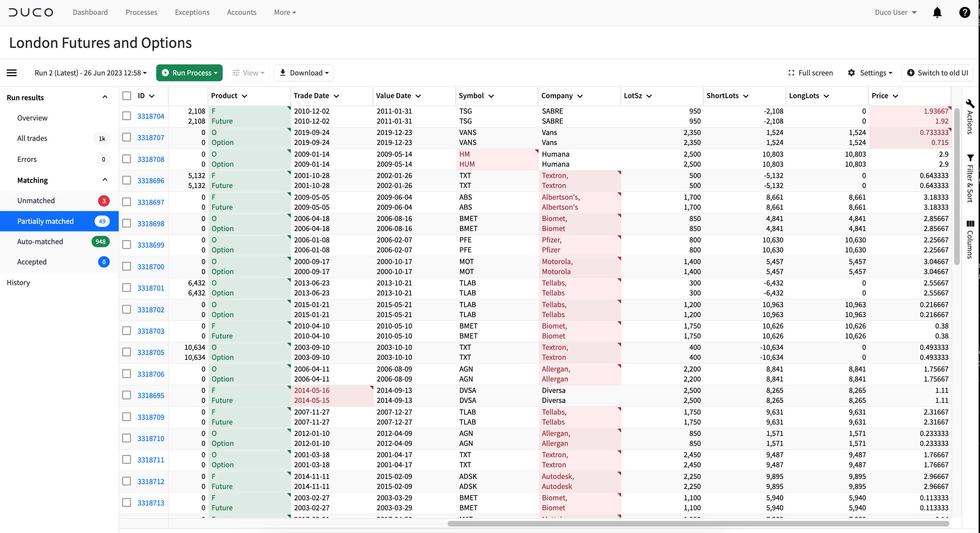Click the Duco logo
The height and width of the screenshot is (533, 980).
click(x=31, y=12)
